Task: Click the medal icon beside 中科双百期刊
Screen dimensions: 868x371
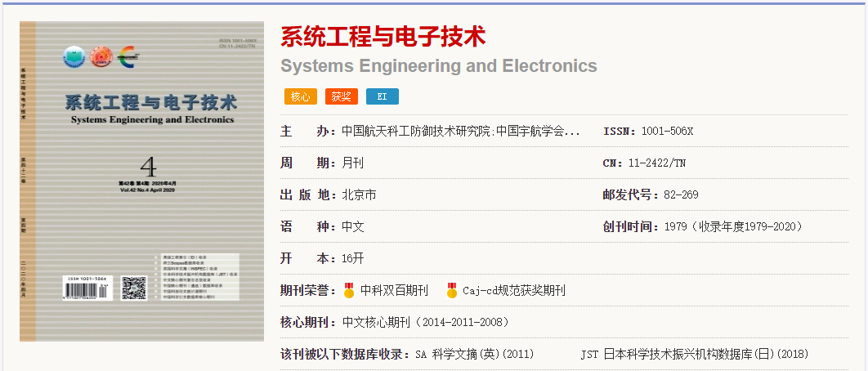Action: [x=349, y=290]
